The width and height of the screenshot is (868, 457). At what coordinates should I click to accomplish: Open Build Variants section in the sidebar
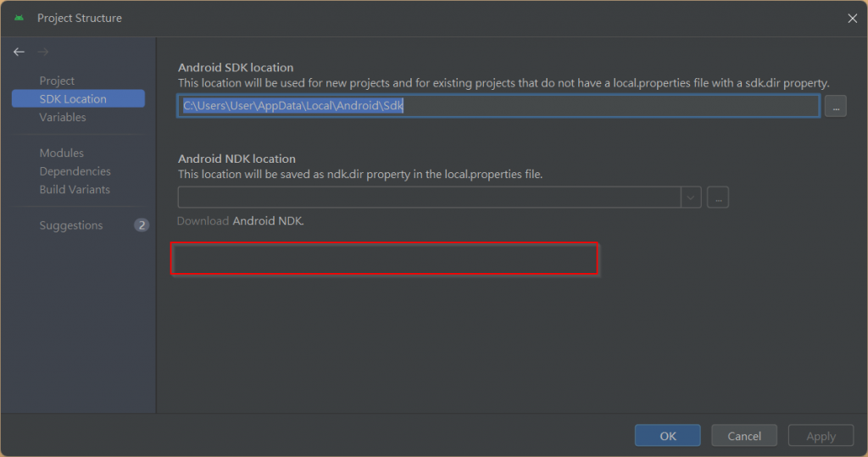(x=75, y=189)
